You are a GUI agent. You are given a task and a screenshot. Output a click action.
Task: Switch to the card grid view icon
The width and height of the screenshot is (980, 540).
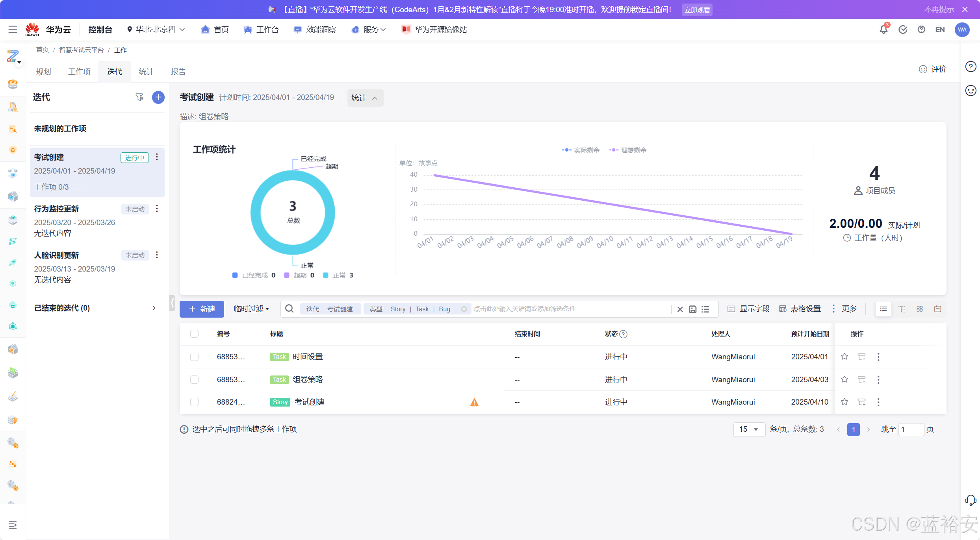point(919,309)
